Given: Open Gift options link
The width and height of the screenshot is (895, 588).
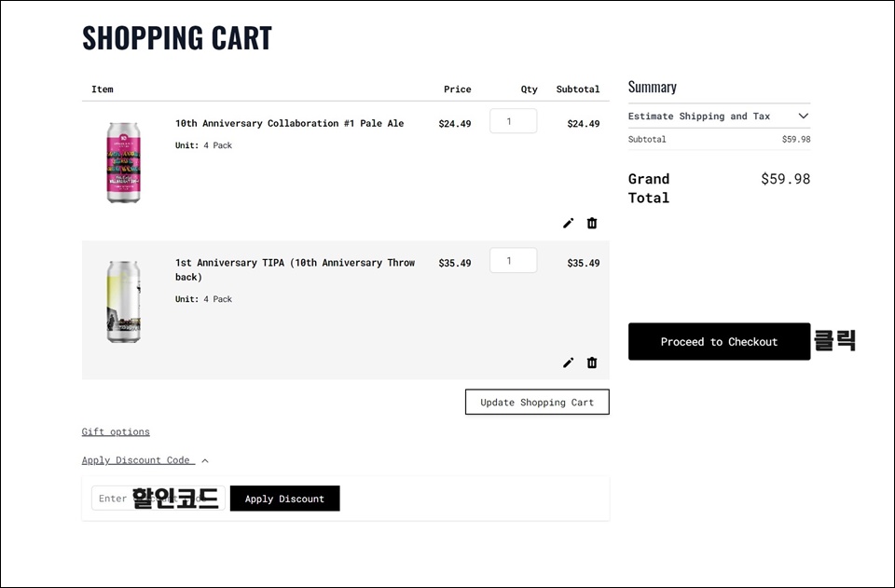Looking at the screenshot, I should click(x=116, y=431).
